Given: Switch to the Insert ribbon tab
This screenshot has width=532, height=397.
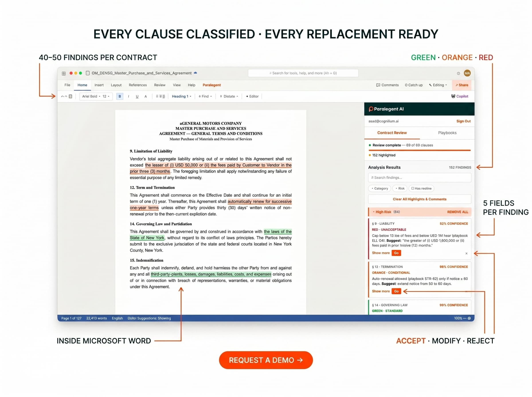Looking at the screenshot, I should [99, 85].
